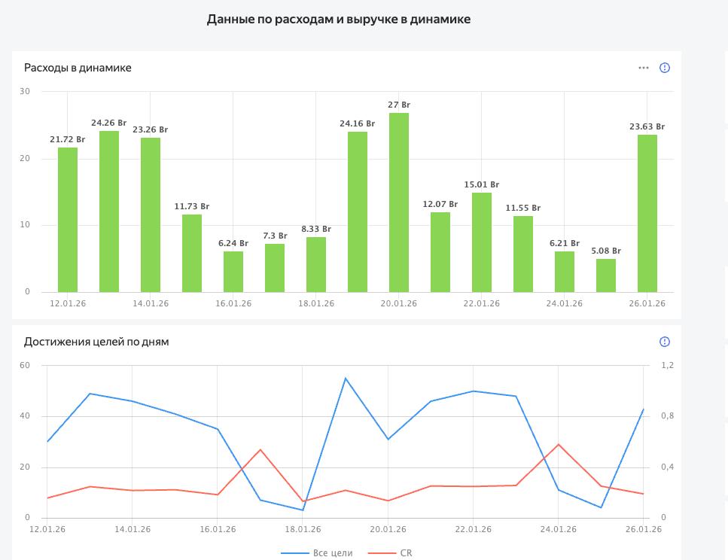Click the red CR line peak at 24.01.26
The image size is (728, 560).
pyautogui.click(x=558, y=444)
